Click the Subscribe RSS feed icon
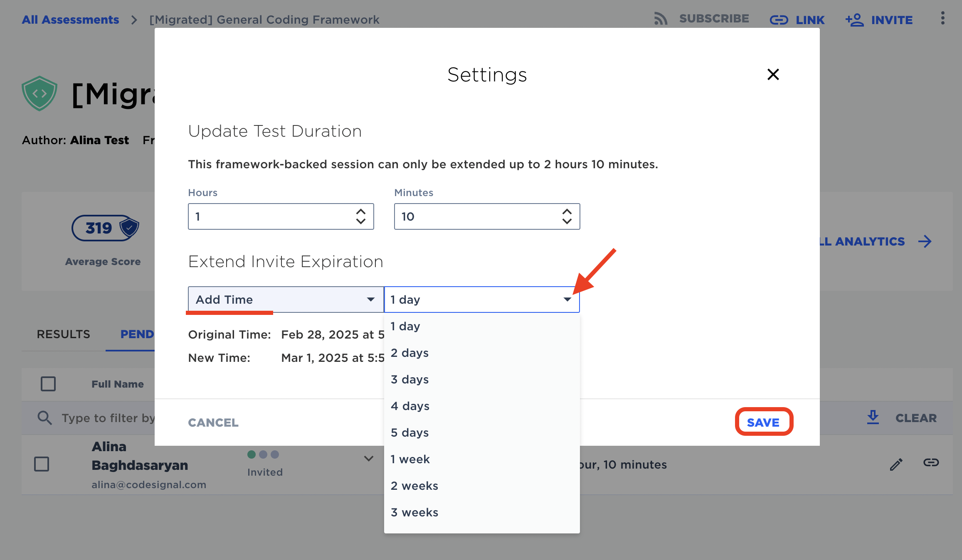 pyautogui.click(x=660, y=19)
